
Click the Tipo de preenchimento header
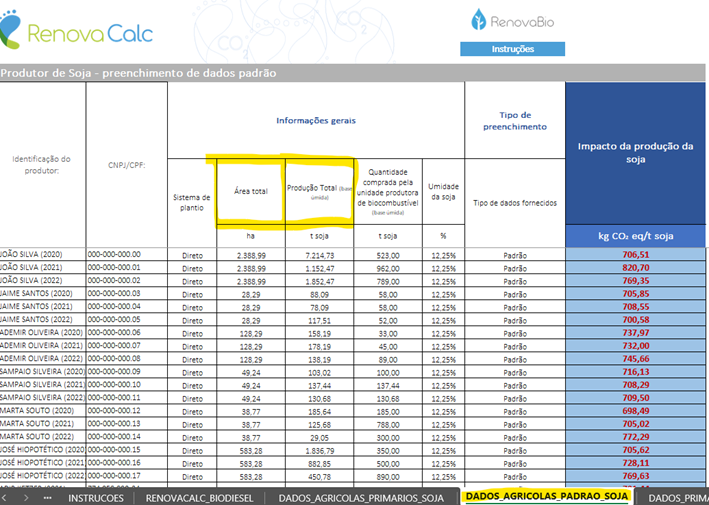coord(514,120)
